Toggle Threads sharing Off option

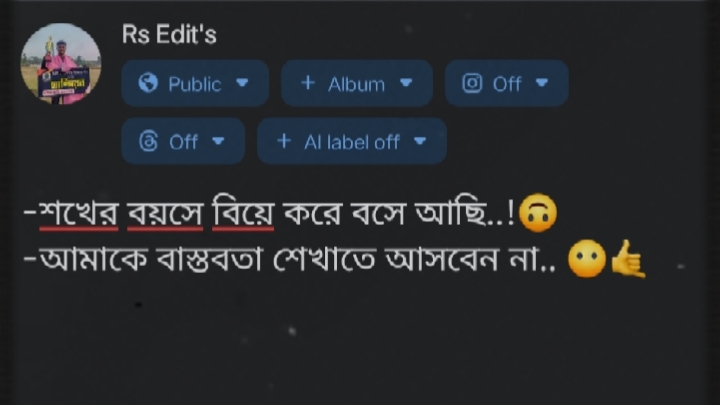pos(183,141)
